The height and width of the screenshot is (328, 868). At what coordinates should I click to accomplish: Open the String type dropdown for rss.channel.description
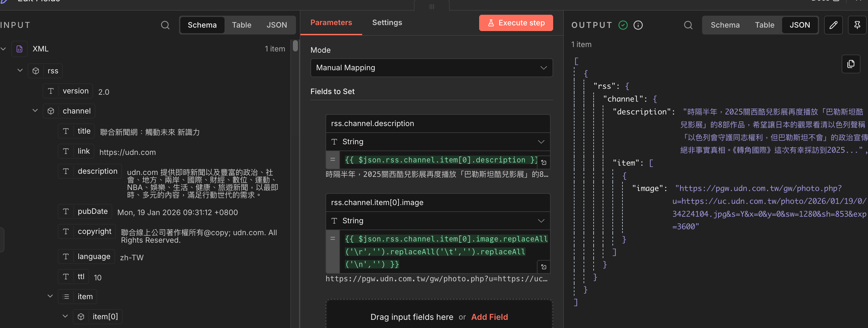point(437,142)
